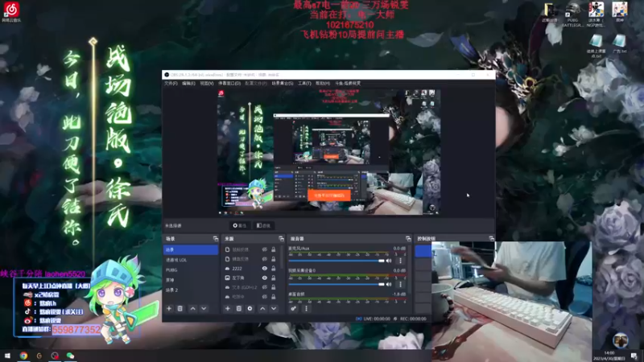The width and height of the screenshot is (644, 362).
Task: Open the OBS app from the taskbar
Action: point(55,356)
